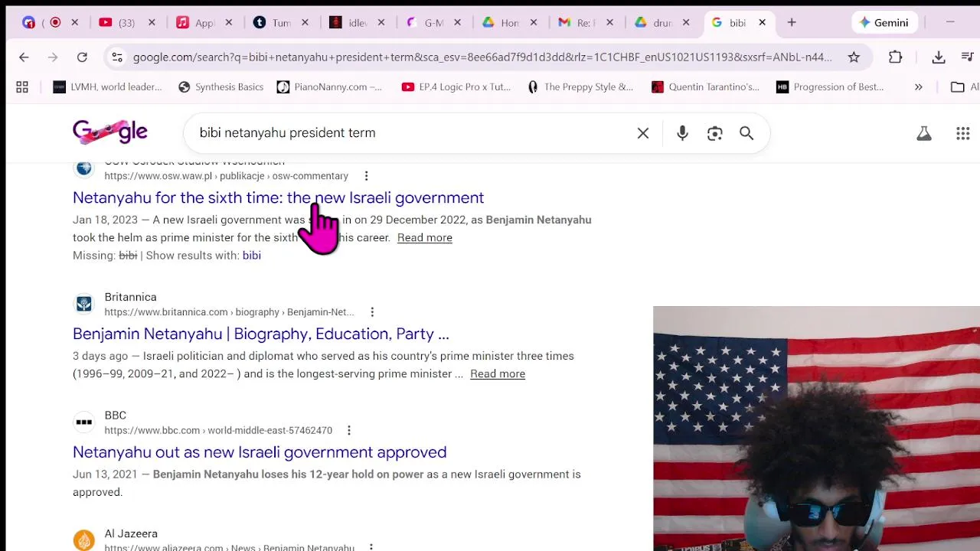This screenshot has height=551, width=980.
Task: Open more options for Britannica result
Action: click(372, 312)
